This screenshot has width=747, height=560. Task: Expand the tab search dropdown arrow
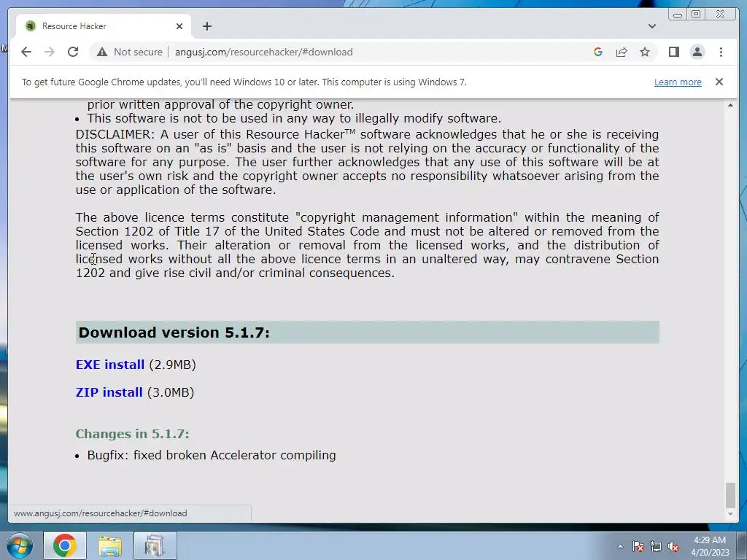pos(652,26)
